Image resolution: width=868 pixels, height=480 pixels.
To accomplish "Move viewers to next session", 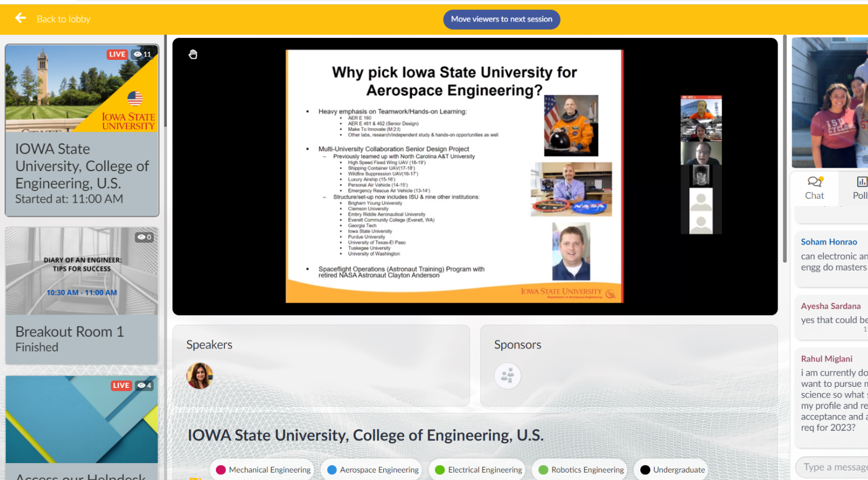I will point(502,19).
